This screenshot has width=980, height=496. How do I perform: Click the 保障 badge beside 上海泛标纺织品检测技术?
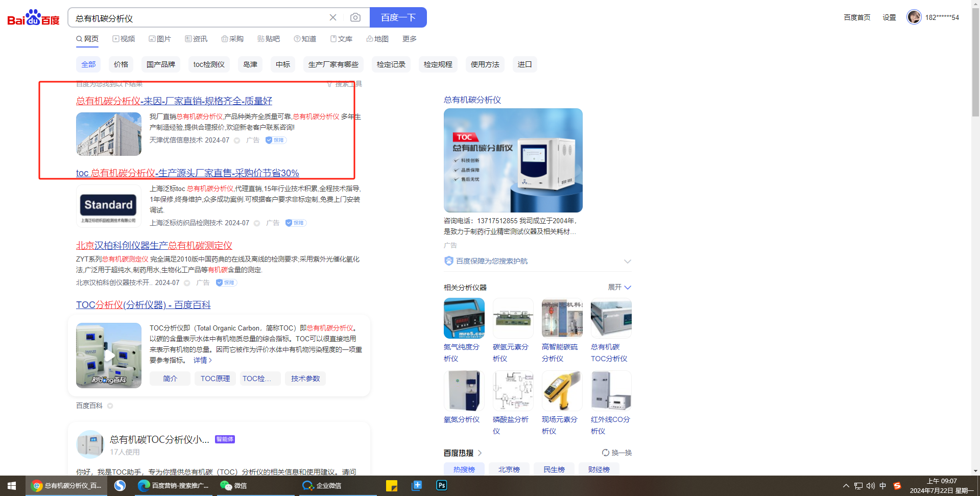pos(296,223)
